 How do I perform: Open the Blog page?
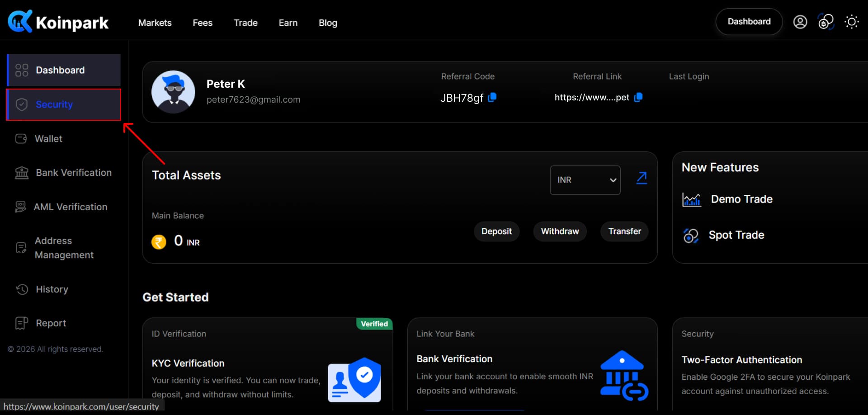(328, 23)
